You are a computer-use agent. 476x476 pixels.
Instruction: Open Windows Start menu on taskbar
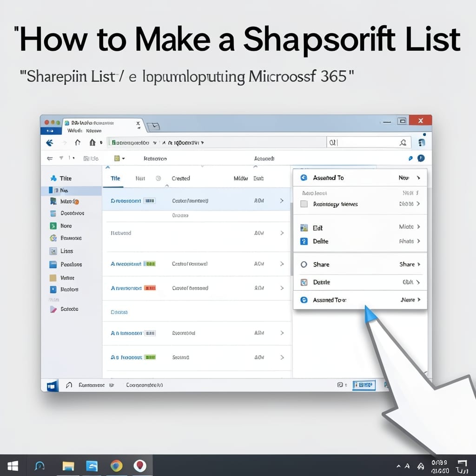point(13,466)
